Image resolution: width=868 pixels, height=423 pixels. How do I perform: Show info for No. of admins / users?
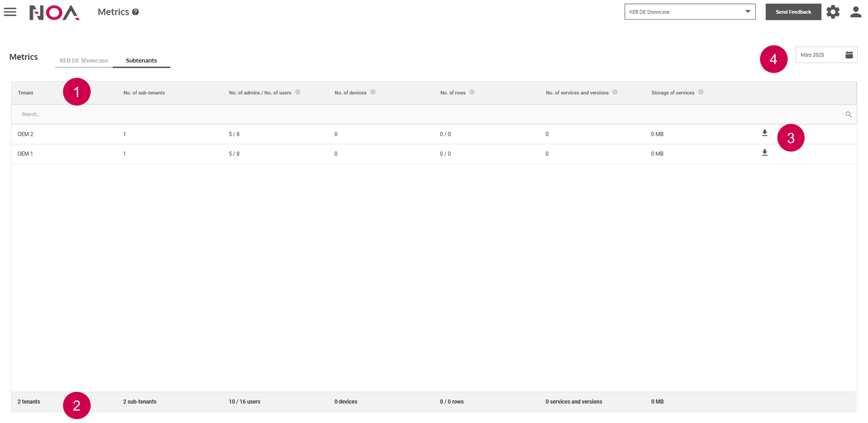click(x=298, y=92)
